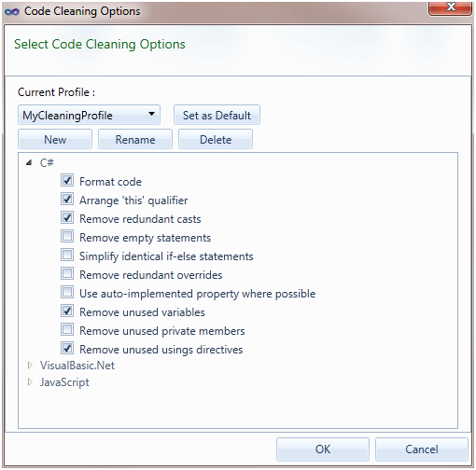Open the MyCleaningProfile dropdown
The height and width of the screenshot is (470, 476).
click(89, 115)
